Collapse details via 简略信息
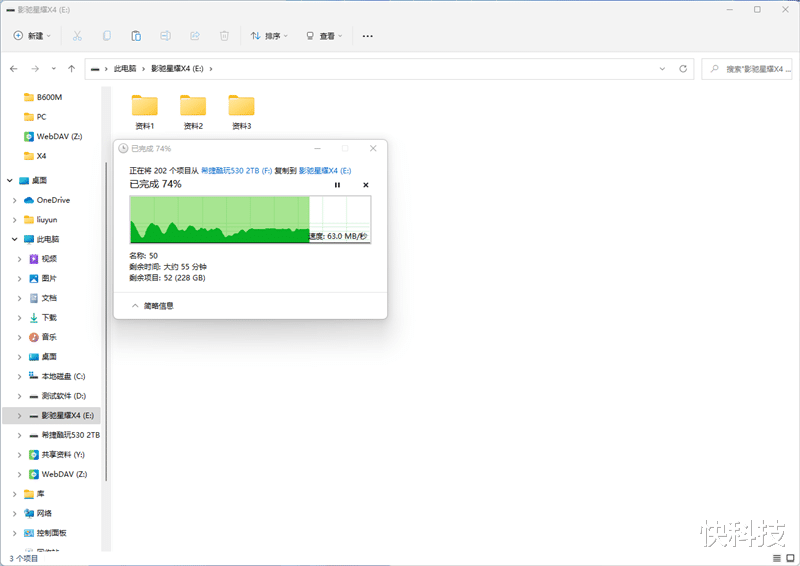This screenshot has height=566, width=800. pos(153,306)
